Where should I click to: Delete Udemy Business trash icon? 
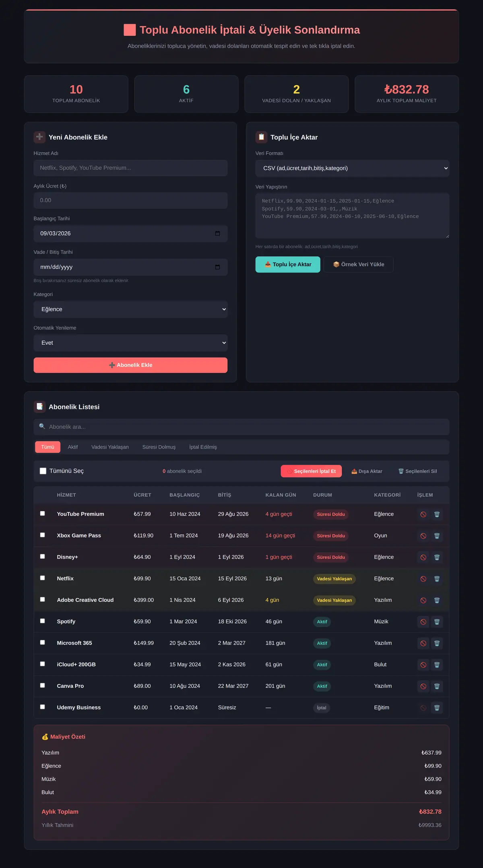(x=437, y=708)
